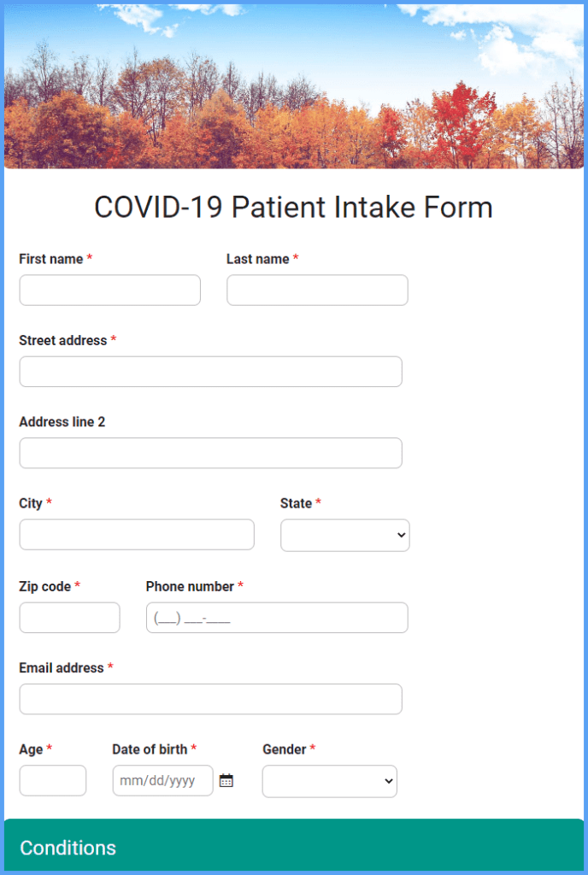Click the Zip code field
Viewport: 588px width, 875px height.
click(69, 617)
